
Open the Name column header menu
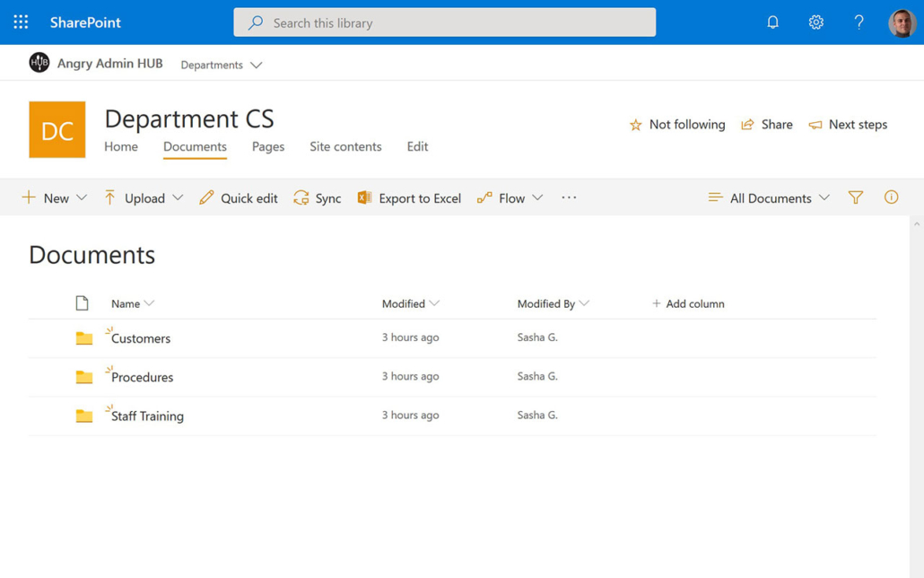pos(133,303)
